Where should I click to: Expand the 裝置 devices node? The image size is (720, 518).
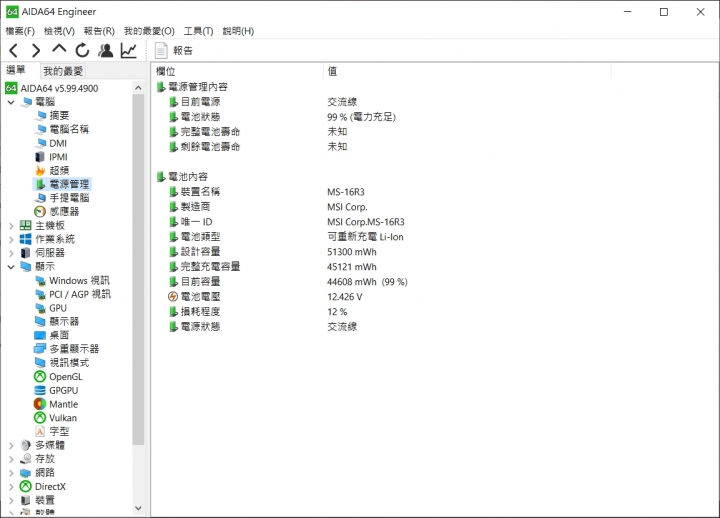point(11,500)
